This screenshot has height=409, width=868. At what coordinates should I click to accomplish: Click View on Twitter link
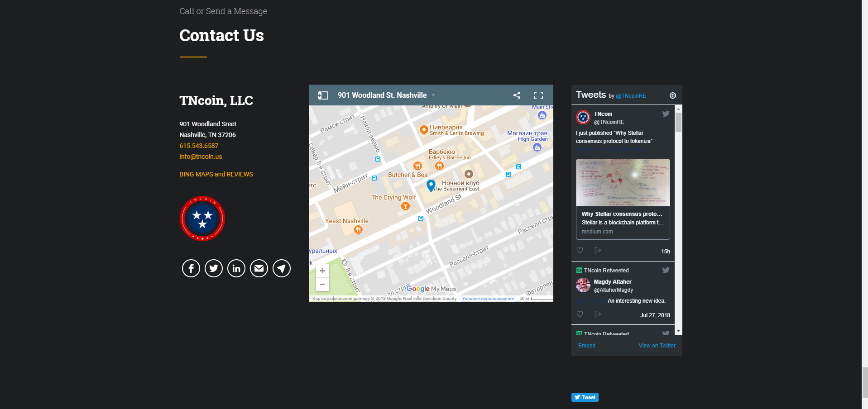pos(657,346)
